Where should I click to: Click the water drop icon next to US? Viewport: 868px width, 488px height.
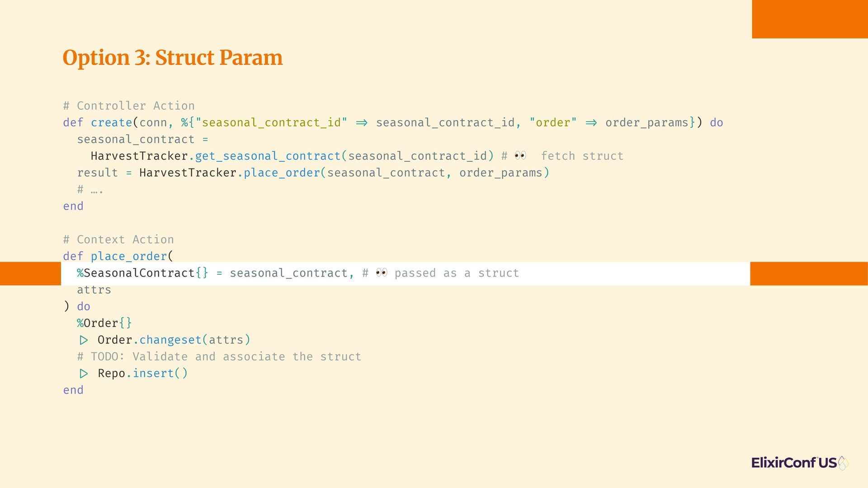pos(843,463)
